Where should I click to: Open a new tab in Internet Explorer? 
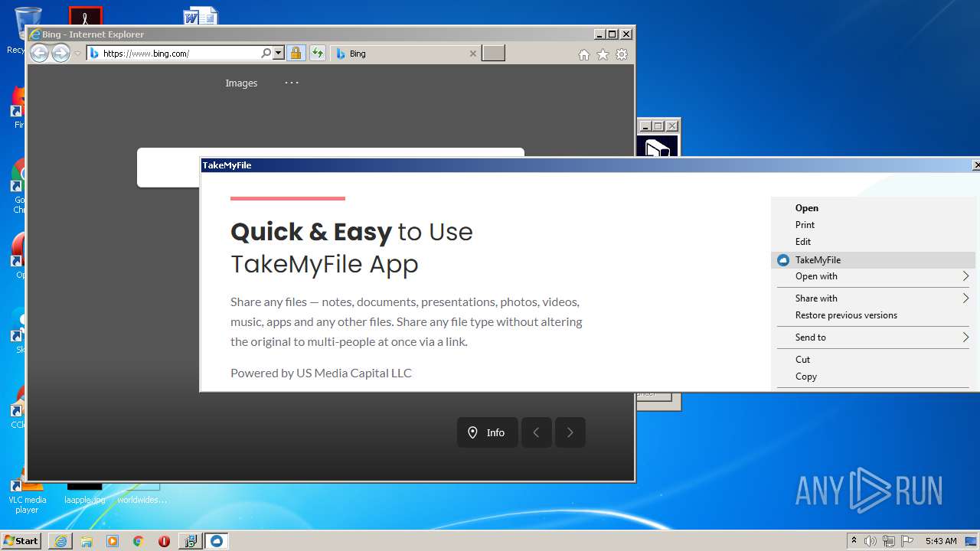click(x=493, y=53)
